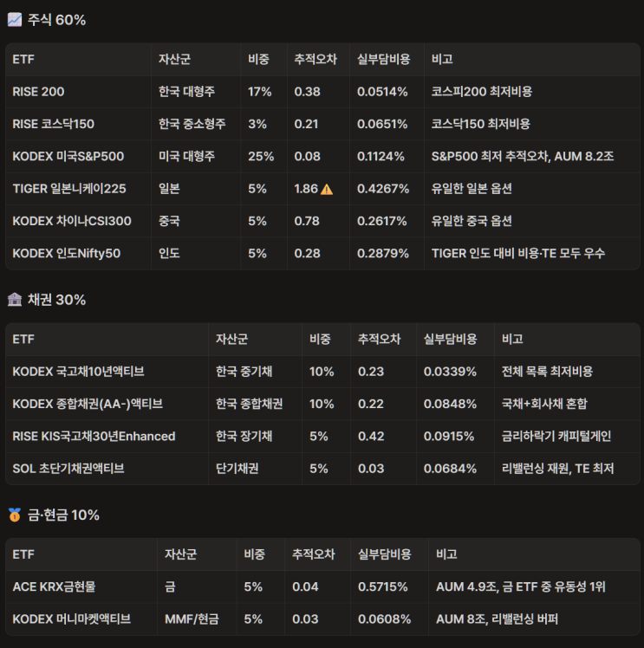Click the 0.4267% expense value
644x648 pixels.
click(x=383, y=189)
